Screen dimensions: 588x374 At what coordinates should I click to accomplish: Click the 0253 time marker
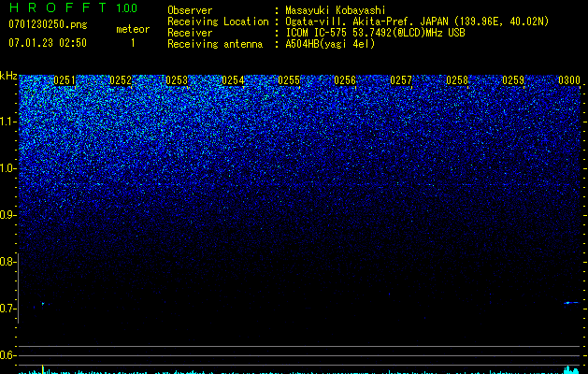pos(177,80)
